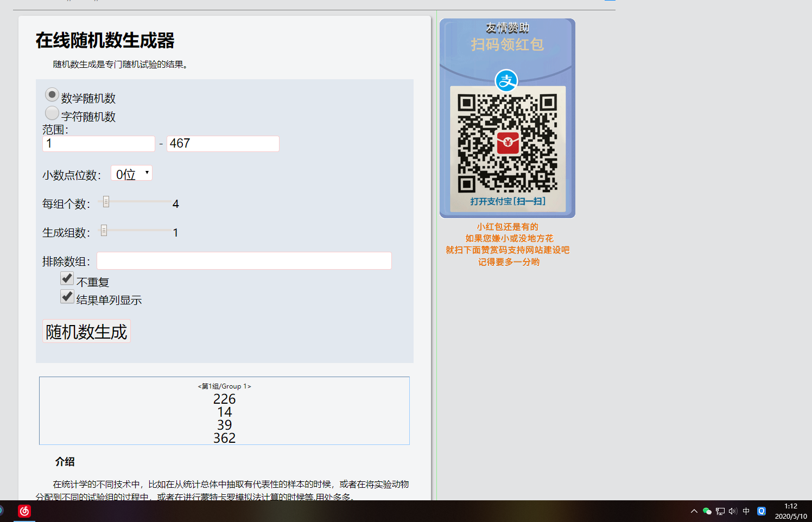The width and height of the screenshot is (812, 522).
Task: Select the 字符随机数 radio button
Action: [52, 113]
